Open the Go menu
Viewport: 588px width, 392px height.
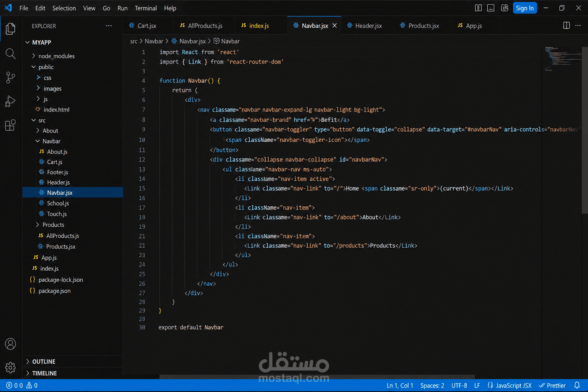click(x=106, y=8)
